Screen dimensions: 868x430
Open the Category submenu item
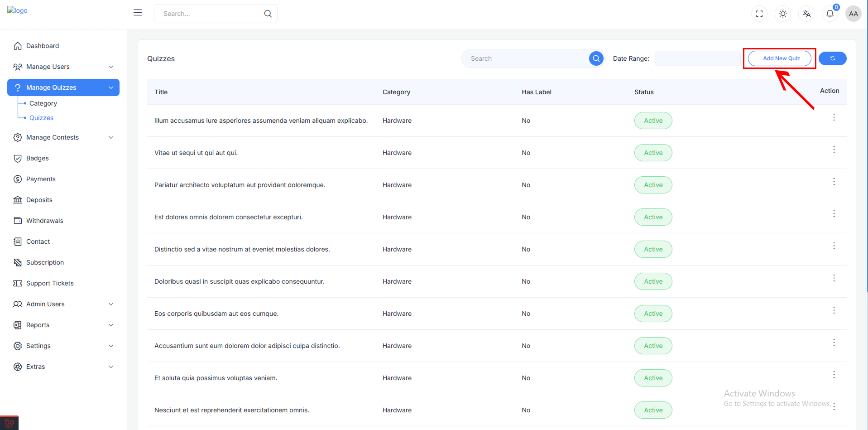pos(43,103)
